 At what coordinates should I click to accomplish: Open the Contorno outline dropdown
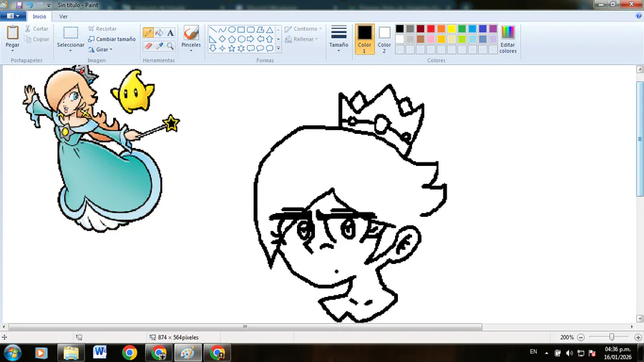(303, 29)
